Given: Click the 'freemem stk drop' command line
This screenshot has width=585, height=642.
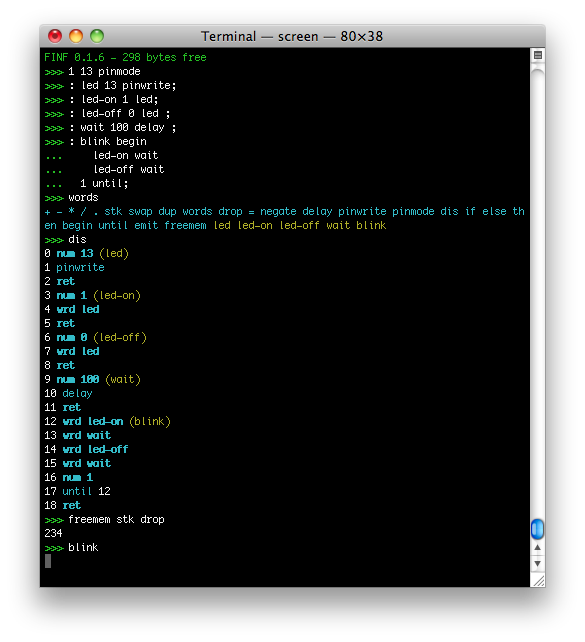Looking at the screenshot, I should [104, 520].
